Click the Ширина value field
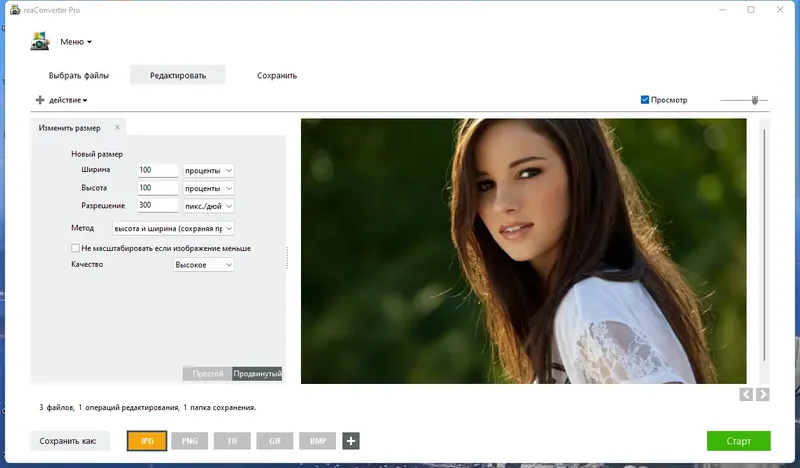The height and width of the screenshot is (468, 800). pos(158,170)
